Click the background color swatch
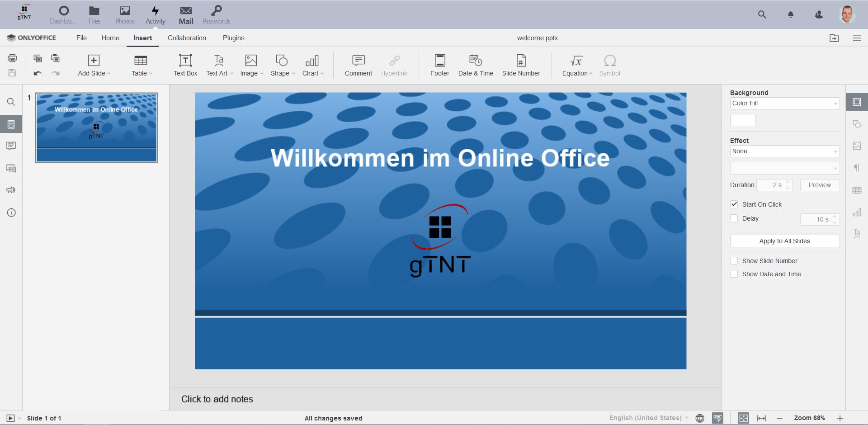Image resolution: width=868 pixels, height=425 pixels. point(742,120)
